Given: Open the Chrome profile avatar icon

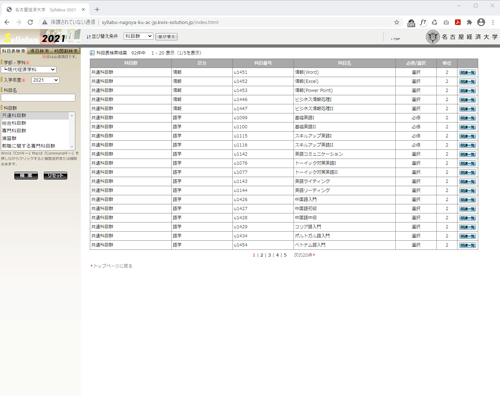Looking at the screenshot, I should (481, 22).
